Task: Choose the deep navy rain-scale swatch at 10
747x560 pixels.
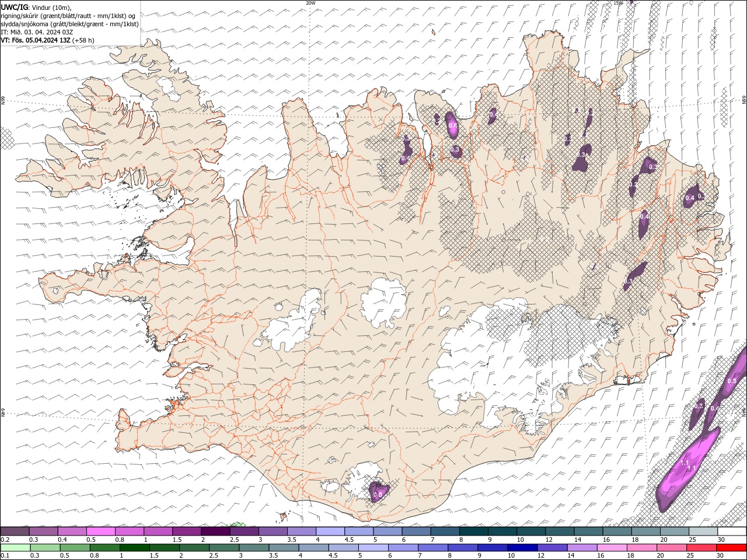Action: [x=522, y=548]
